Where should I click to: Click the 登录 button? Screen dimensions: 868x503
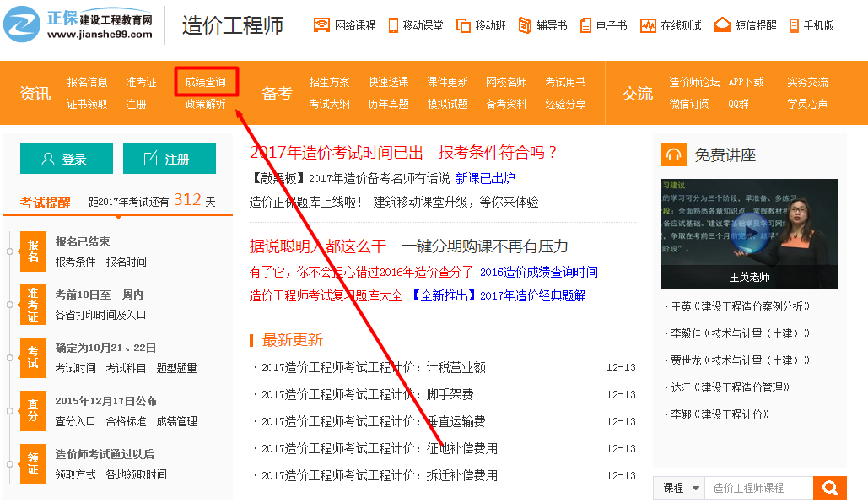(66, 158)
